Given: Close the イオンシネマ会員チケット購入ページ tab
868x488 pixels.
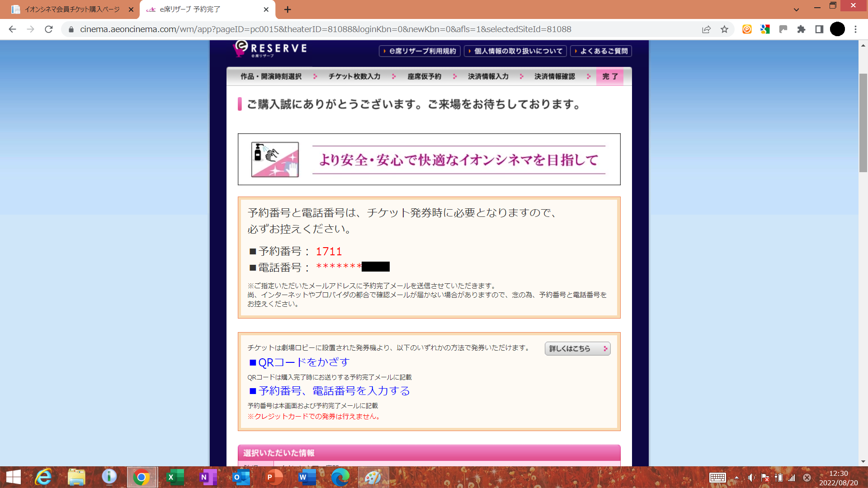Looking at the screenshot, I should pos(131,9).
